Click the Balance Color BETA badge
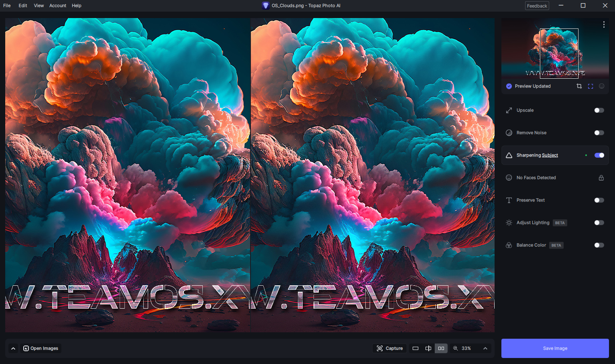This screenshot has width=615, height=364. [556, 245]
